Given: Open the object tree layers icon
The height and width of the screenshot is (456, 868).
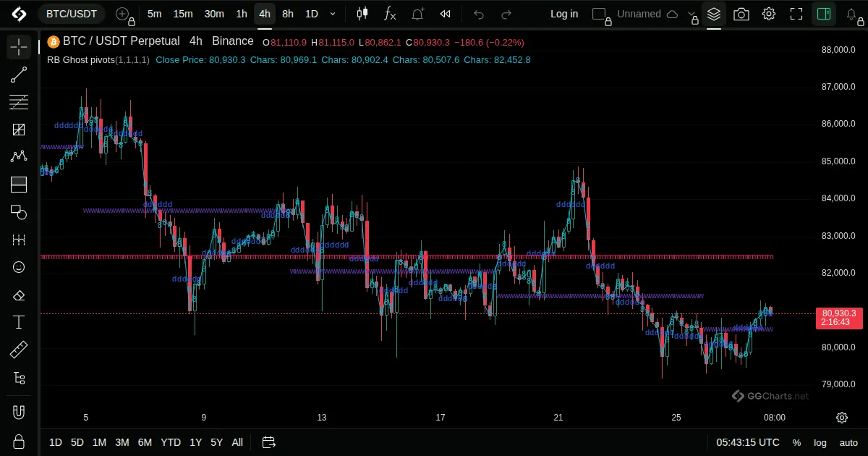Looking at the screenshot, I should click(714, 14).
